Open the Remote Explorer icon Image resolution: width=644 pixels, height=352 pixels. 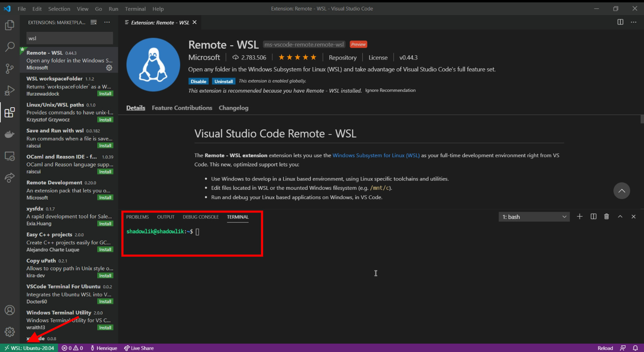tap(10, 156)
